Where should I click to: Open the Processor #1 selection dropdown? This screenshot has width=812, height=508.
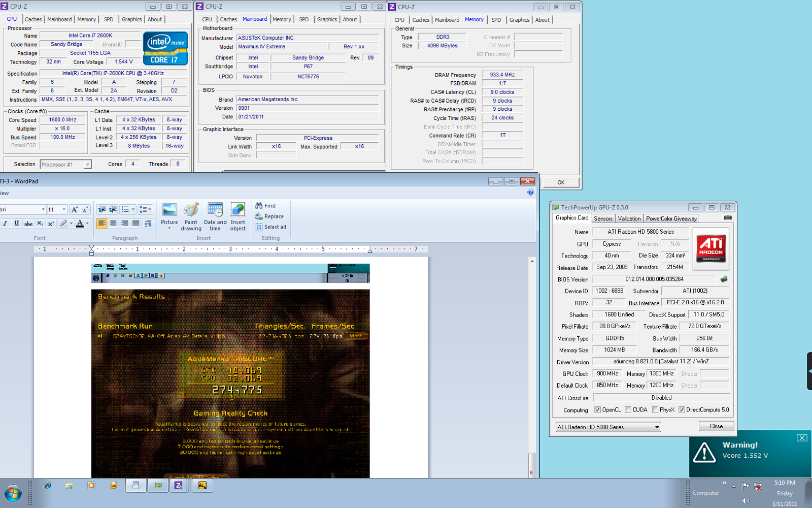(x=87, y=165)
